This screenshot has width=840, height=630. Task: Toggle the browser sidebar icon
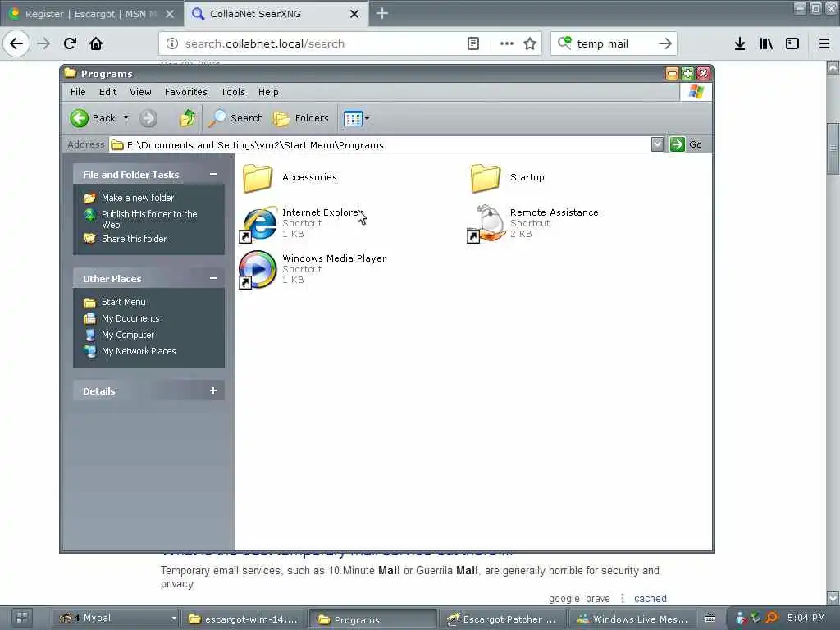pos(792,43)
